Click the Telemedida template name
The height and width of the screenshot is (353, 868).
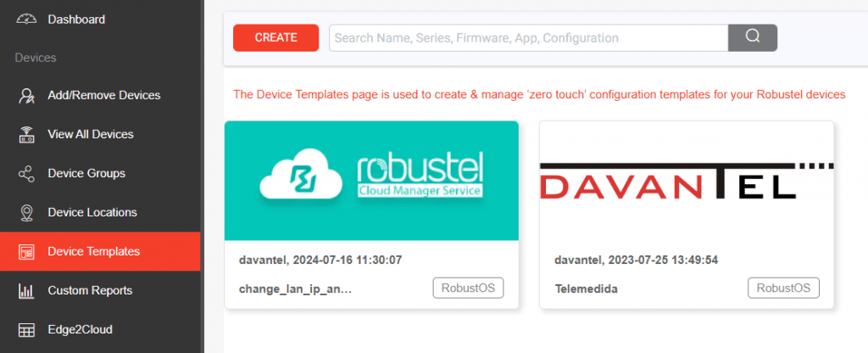[586, 289]
